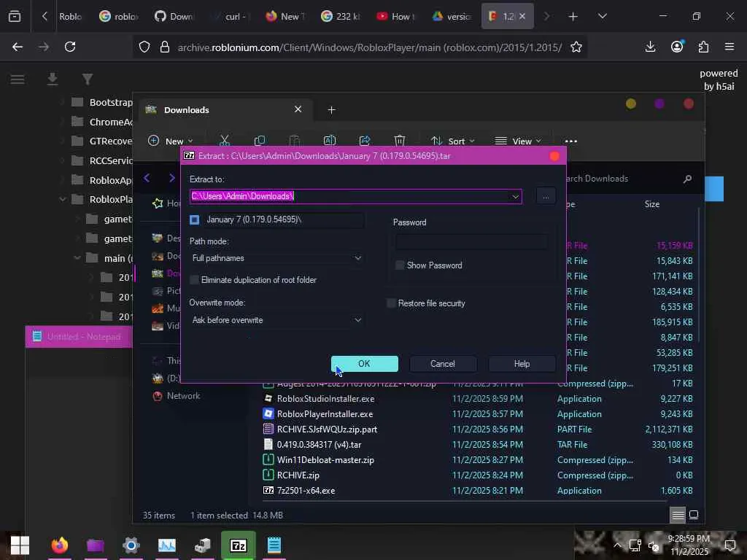Open the Sort dropdown in File Explorer

pos(452,141)
